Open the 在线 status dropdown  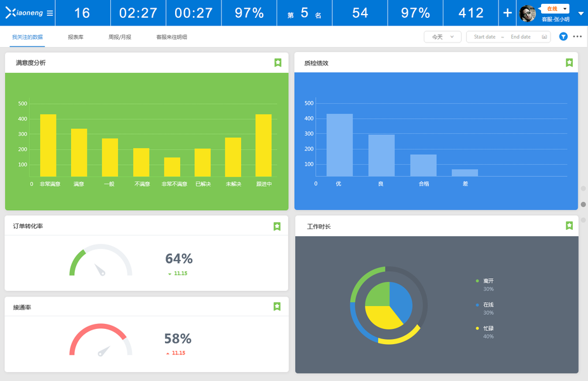[555, 9]
